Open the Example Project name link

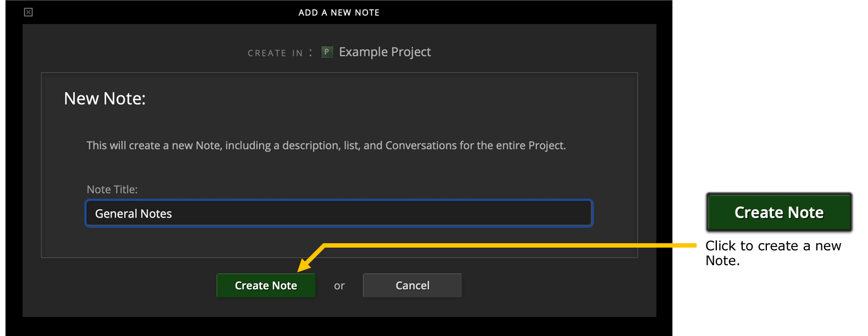385,52
